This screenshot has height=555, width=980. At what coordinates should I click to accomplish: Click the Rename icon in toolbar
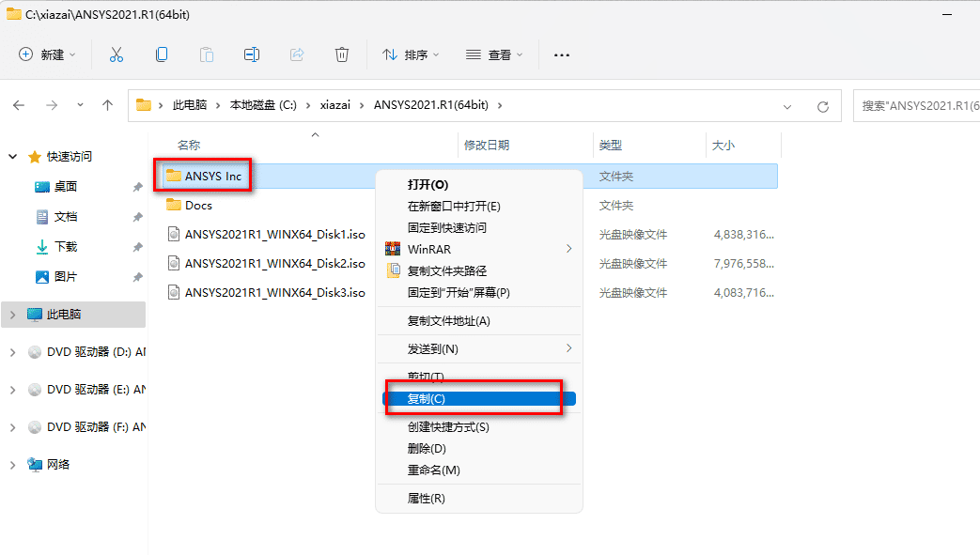coord(252,54)
